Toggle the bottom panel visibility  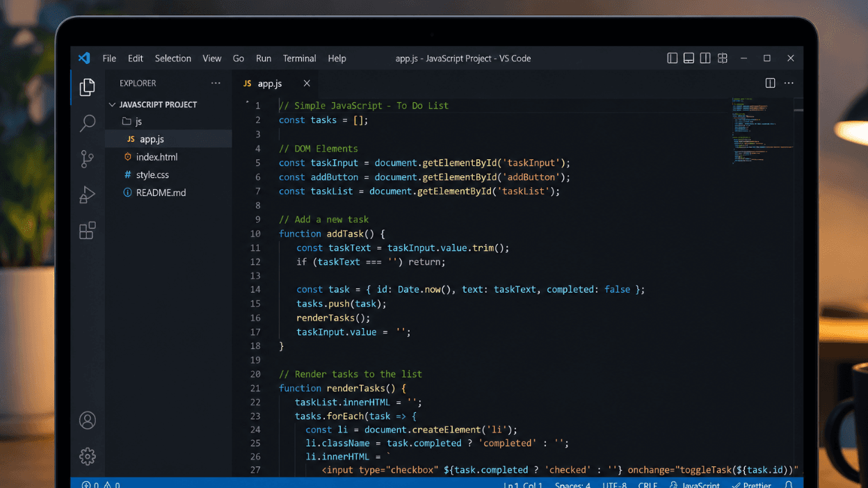point(689,58)
